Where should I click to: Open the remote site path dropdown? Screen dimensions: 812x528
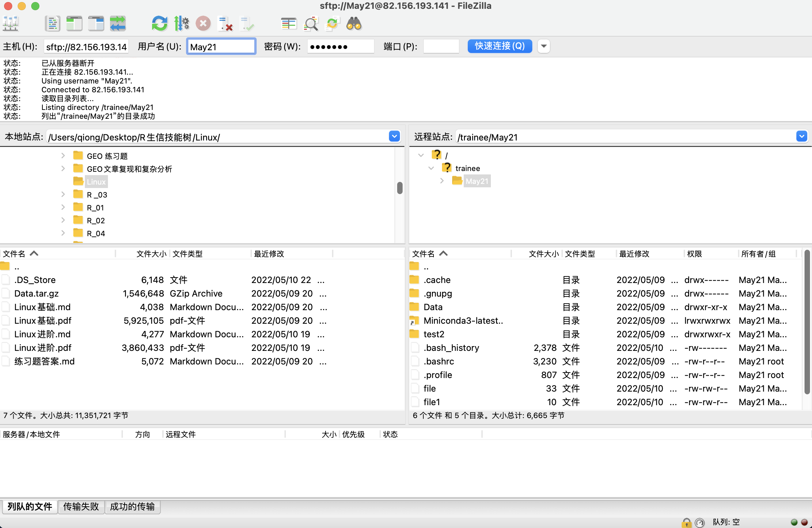tap(801, 136)
